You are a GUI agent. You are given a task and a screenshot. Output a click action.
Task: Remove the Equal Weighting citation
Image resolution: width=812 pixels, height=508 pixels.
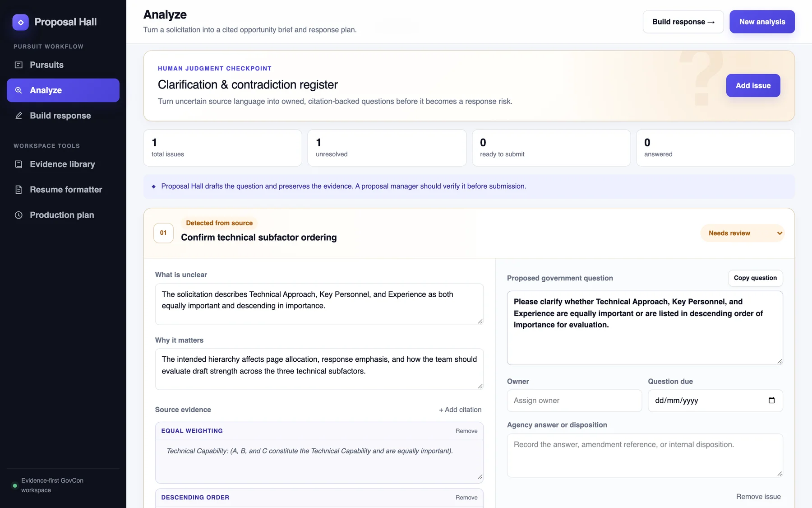(x=466, y=431)
